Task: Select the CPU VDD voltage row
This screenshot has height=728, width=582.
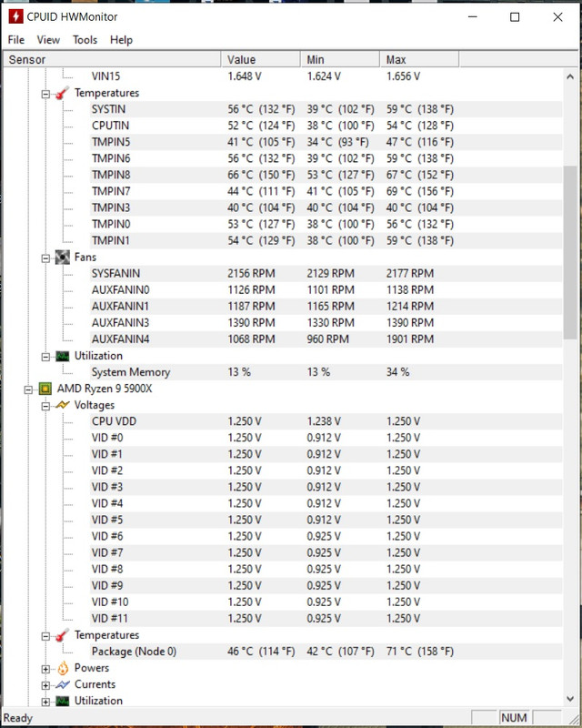Action: click(326, 421)
